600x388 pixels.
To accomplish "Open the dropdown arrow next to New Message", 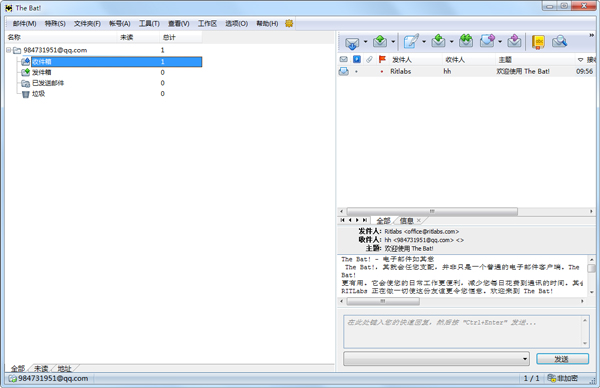I will coord(424,41).
